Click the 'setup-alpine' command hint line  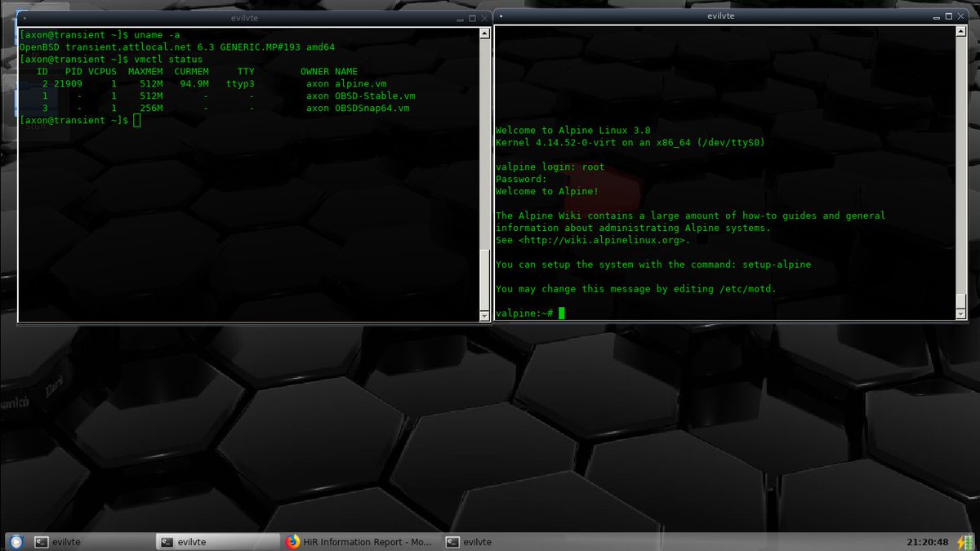click(653, 264)
